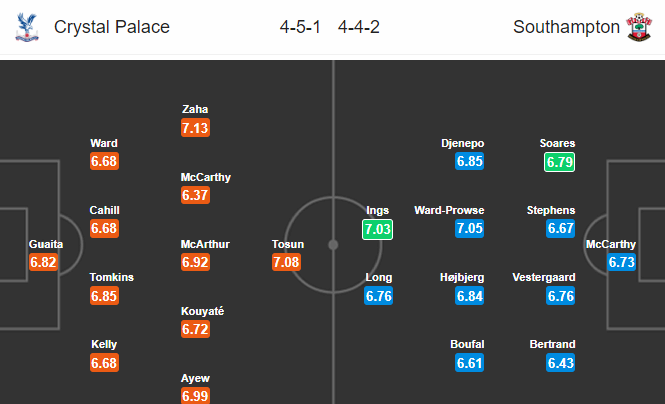This screenshot has height=404, width=665.
Task: Select Zaha's 7.13 rating badge
Action: (x=195, y=128)
